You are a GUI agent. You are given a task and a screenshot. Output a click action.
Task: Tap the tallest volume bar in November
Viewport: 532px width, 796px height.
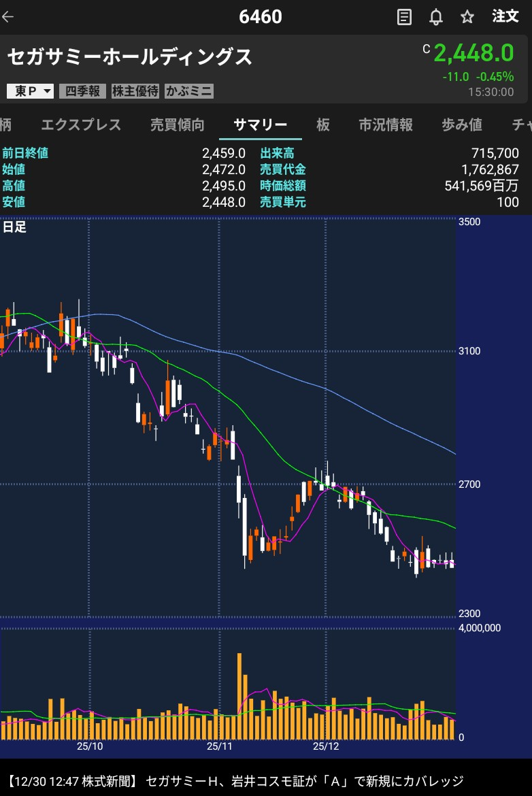point(239,696)
